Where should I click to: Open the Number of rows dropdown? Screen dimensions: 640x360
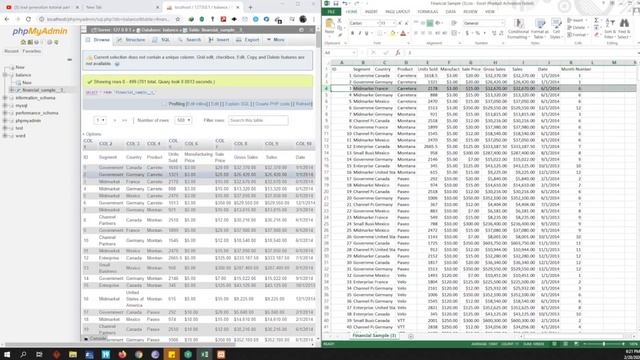183,120
